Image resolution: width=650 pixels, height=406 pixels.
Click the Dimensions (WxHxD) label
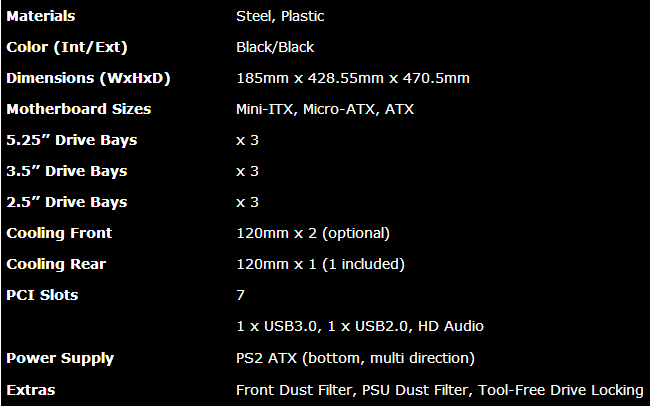tap(88, 78)
